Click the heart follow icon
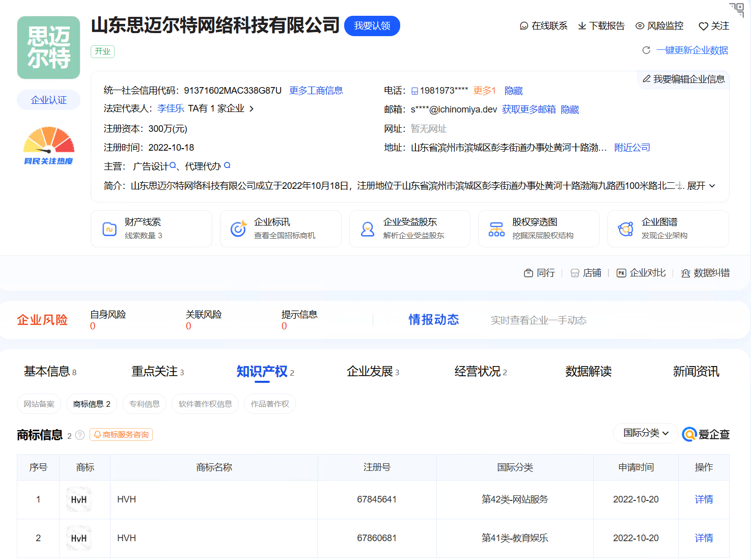The width and height of the screenshot is (751, 560). [704, 26]
